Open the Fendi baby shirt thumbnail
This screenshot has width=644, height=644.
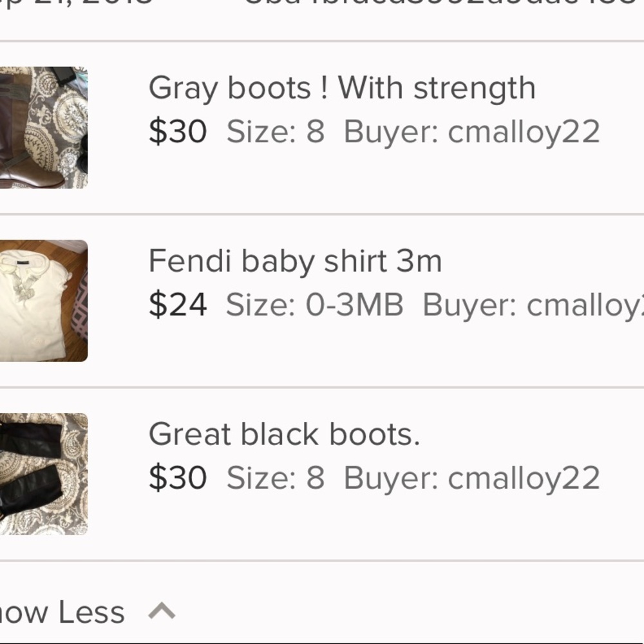tap(42, 299)
